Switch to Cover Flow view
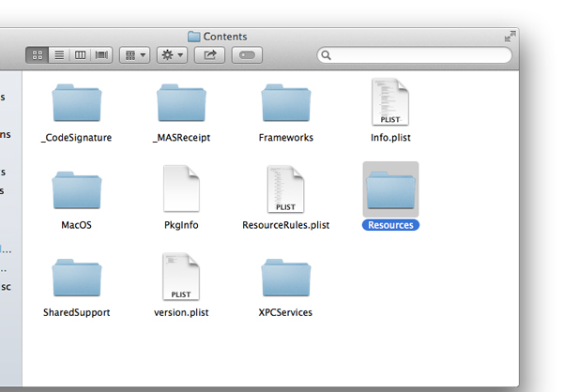Image resolution: width=563 pixels, height=392 pixels. tap(101, 55)
